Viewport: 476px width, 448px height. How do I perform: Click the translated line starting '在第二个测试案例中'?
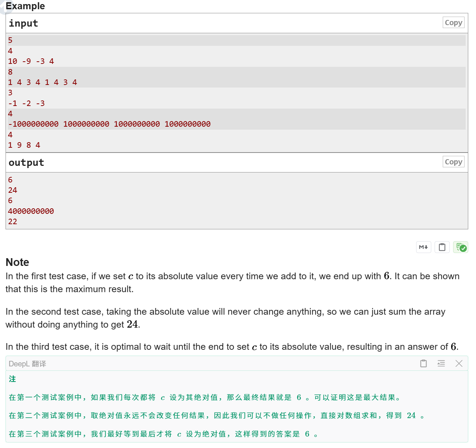[217, 415]
